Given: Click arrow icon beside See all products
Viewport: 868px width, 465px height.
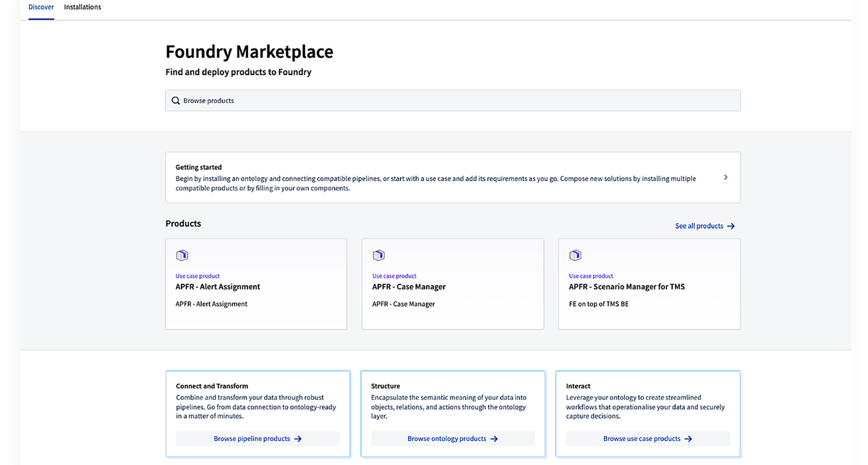Looking at the screenshot, I should point(731,226).
